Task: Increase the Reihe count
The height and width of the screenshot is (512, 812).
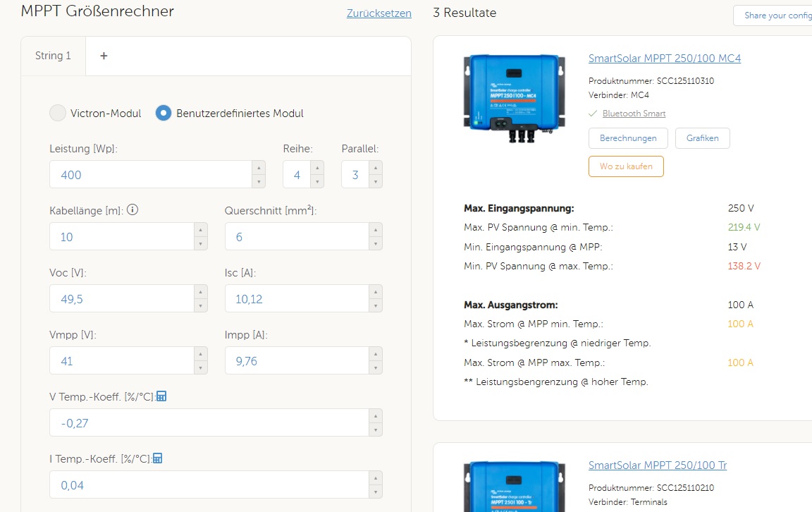Action: 317,168
